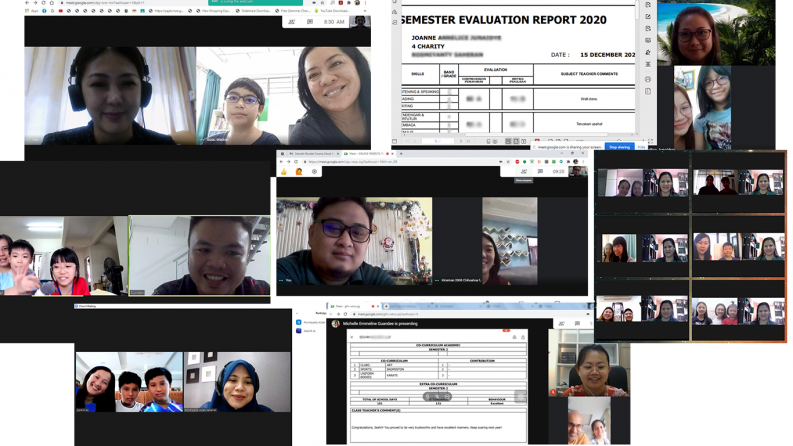Click the self-view thumbnail beside 8:30 AM

tap(360, 21)
